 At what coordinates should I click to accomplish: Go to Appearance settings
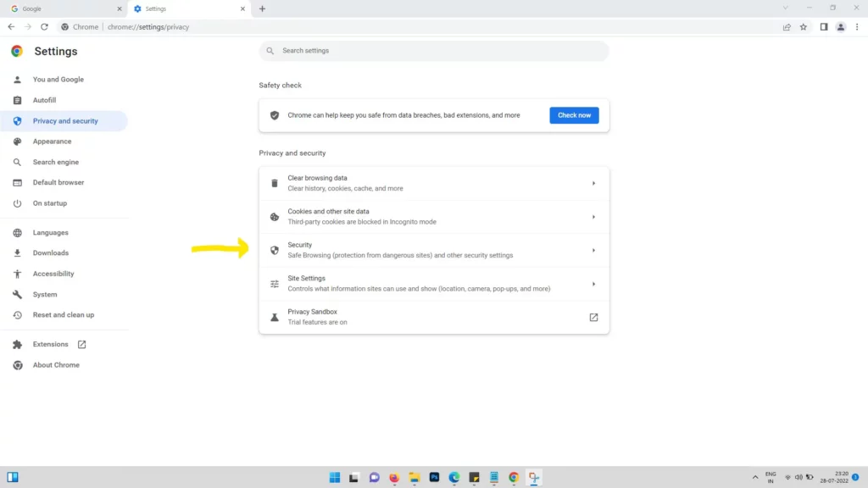[x=52, y=141]
